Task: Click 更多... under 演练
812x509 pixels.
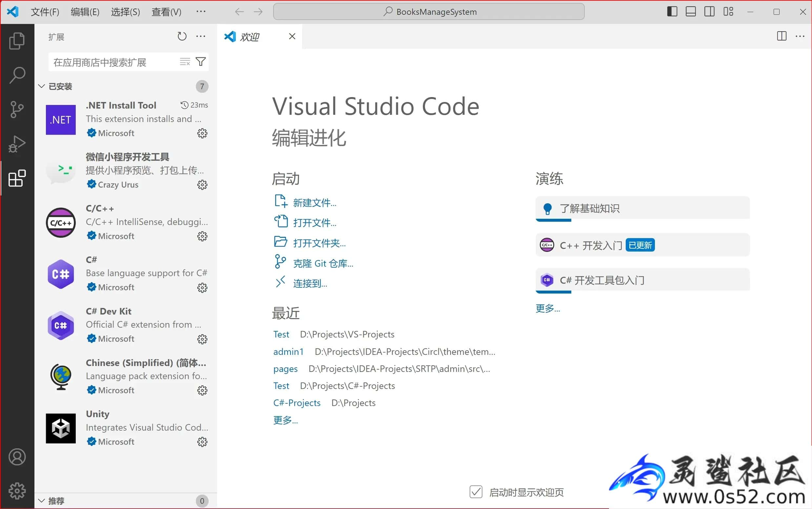Action: pos(548,308)
